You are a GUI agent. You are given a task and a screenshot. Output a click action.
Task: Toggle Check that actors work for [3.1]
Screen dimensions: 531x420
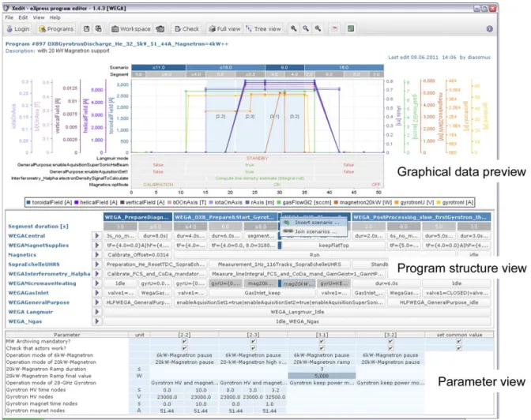point(322,348)
